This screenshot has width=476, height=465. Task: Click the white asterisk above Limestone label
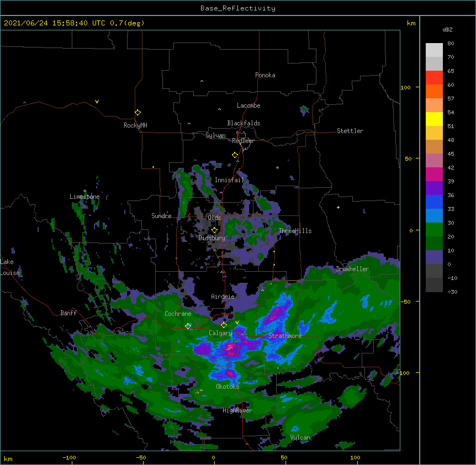click(85, 191)
